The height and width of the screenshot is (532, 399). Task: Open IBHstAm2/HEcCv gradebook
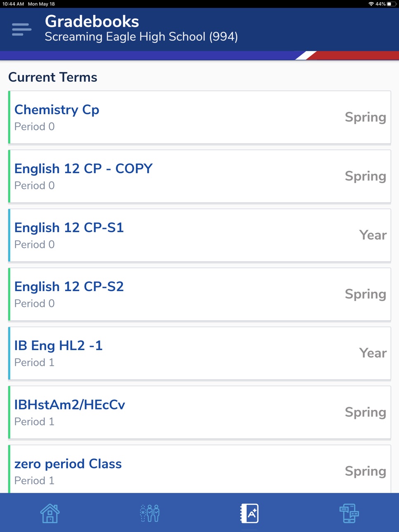(200, 412)
